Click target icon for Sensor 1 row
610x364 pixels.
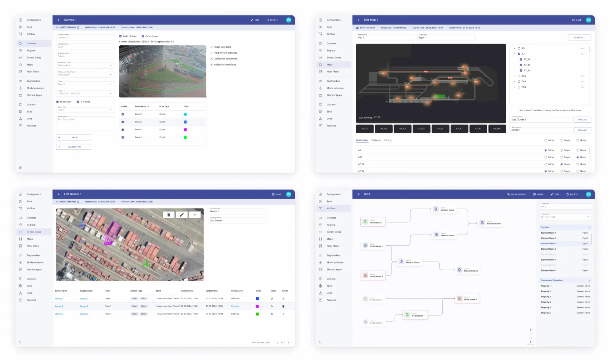(x=272, y=298)
